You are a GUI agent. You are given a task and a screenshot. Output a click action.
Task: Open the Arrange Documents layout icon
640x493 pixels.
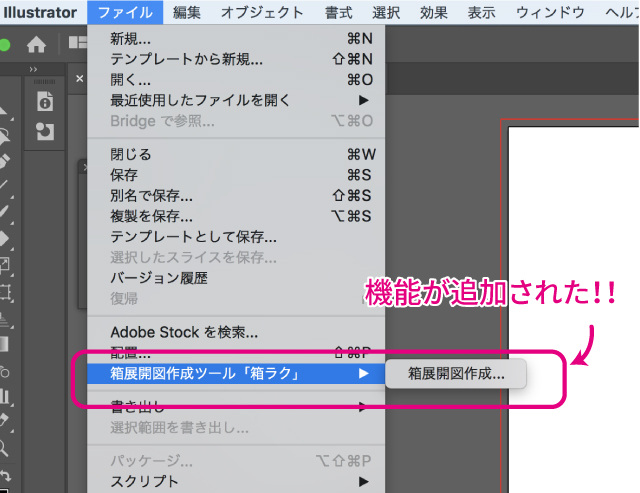pos(78,44)
